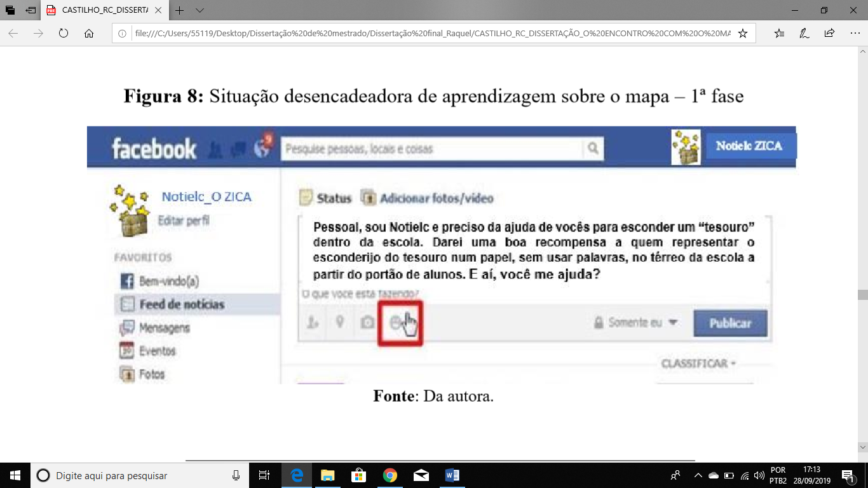Click the status post text area
The height and width of the screenshot is (488, 868).
tap(534, 251)
